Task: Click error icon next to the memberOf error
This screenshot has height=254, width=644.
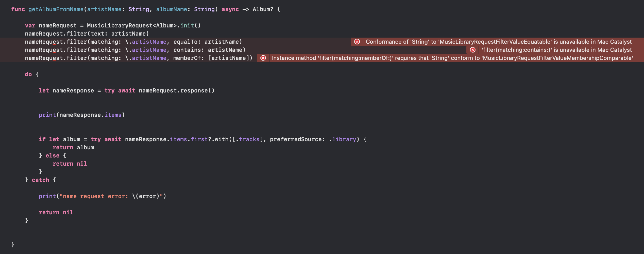Action: click(x=263, y=58)
